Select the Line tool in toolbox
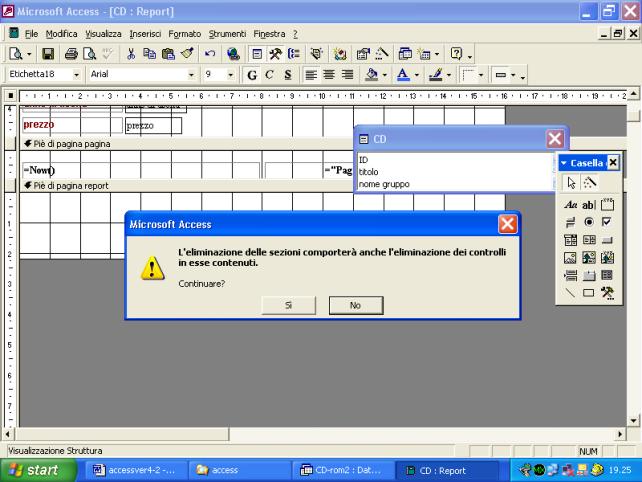Screen dimensions: 642x482 570,292
